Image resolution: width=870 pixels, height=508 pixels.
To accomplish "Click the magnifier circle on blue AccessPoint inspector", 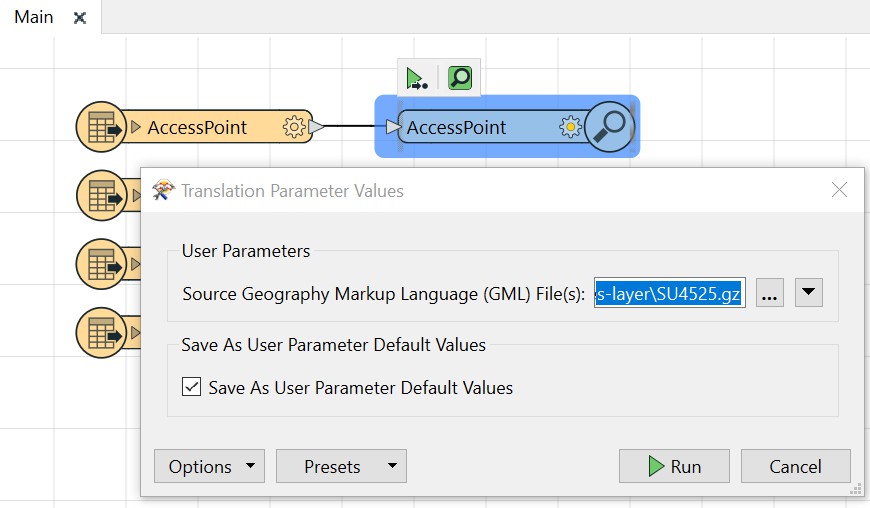I will click(609, 127).
